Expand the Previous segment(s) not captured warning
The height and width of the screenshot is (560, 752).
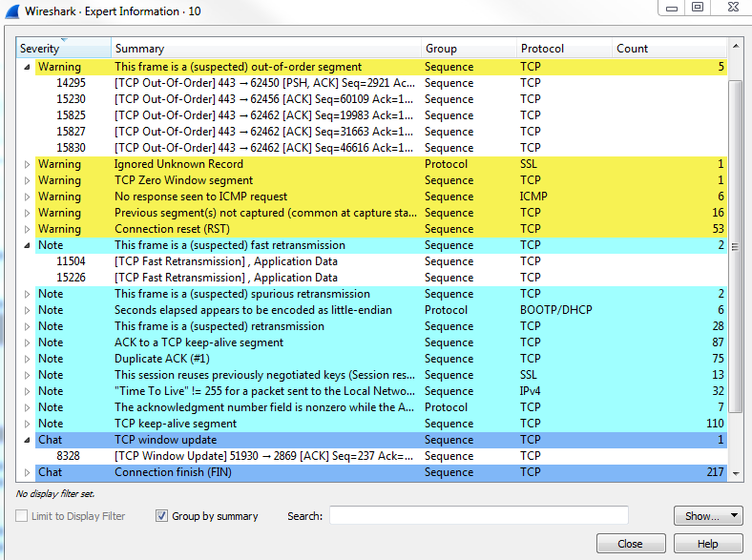pos(27,213)
